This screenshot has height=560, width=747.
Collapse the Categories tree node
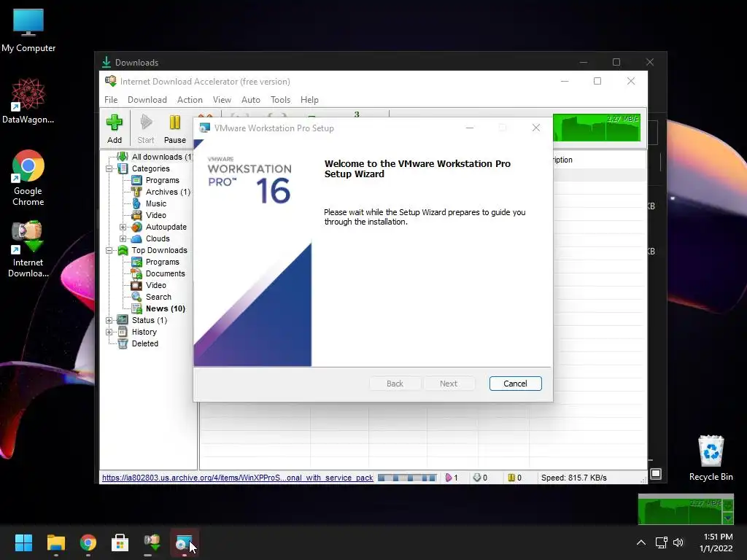click(109, 168)
